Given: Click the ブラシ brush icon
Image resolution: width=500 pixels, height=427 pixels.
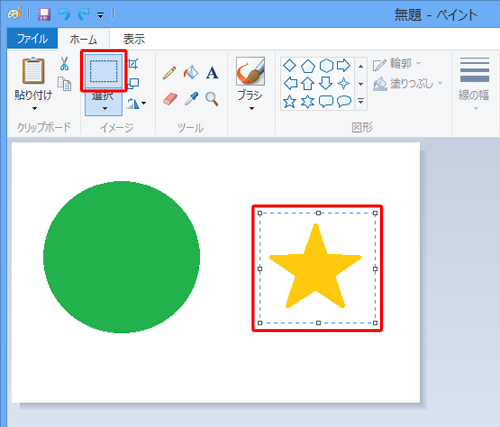Looking at the screenshot, I should coord(250,71).
